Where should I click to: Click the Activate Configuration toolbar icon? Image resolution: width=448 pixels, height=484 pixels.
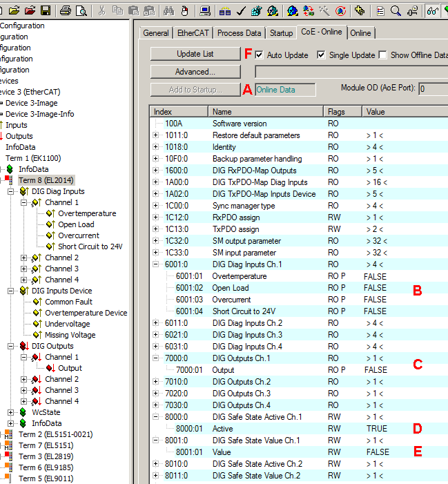[x=256, y=11]
